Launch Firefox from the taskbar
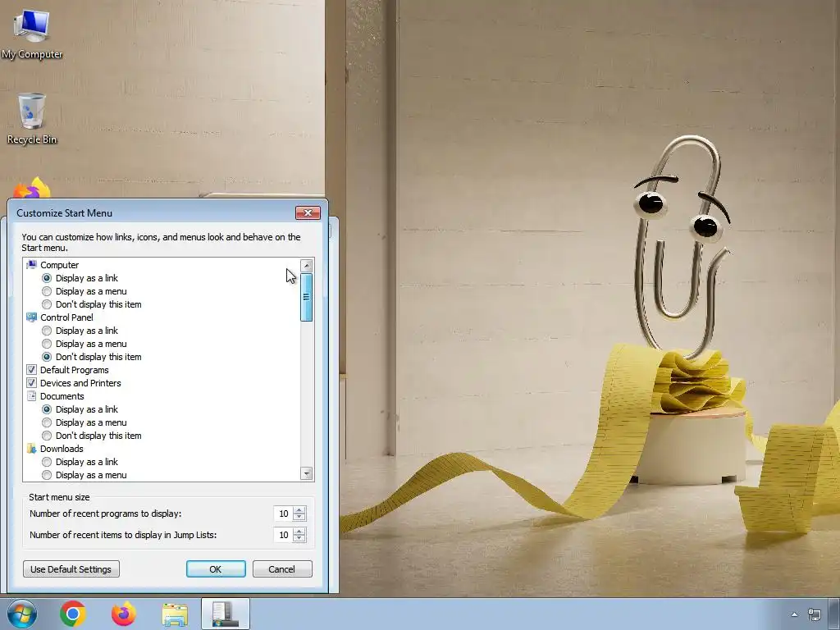The width and height of the screenshot is (840, 630). pos(124,614)
